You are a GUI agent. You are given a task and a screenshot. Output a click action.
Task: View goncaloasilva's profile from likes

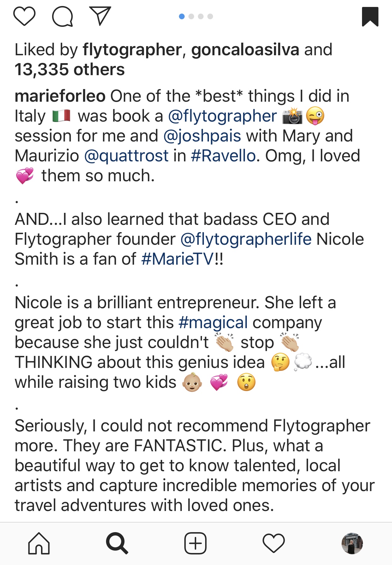[x=245, y=50]
